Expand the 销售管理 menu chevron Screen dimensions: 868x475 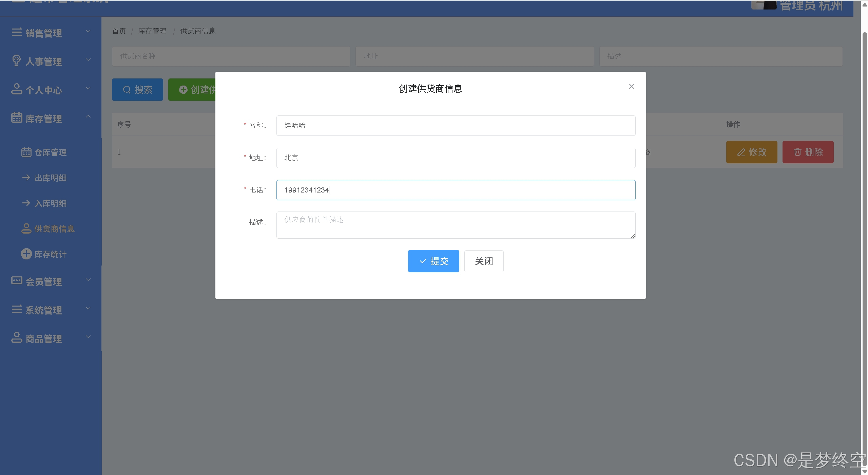(88, 31)
